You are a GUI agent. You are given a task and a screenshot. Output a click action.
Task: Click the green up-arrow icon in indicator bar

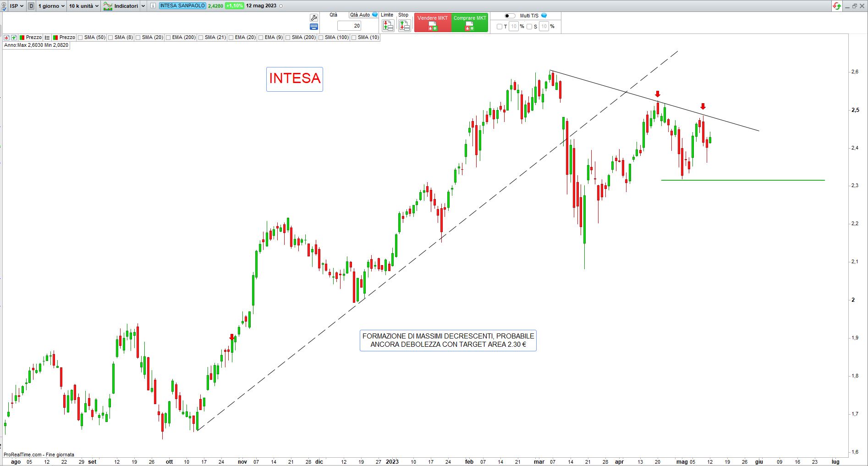[14, 38]
